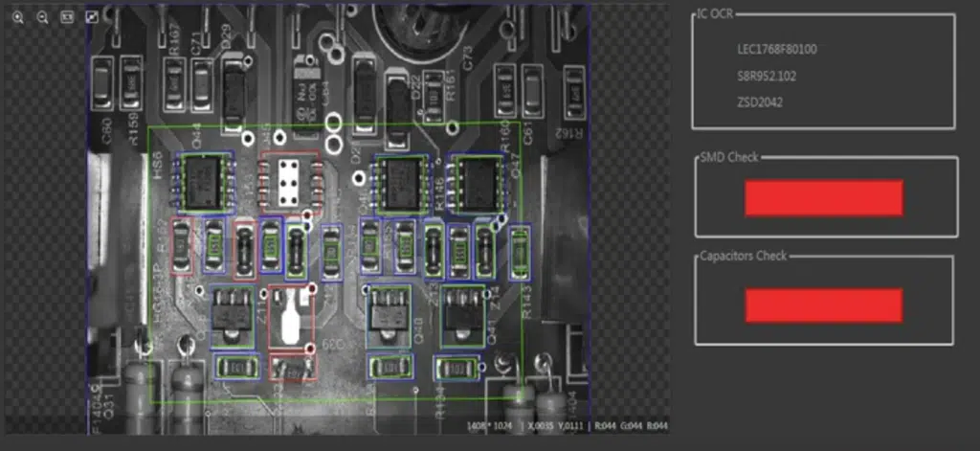Viewport: 980px width, 451px height.
Task: Select OCR result S8R952.102
Action: click(x=766, y=76)
